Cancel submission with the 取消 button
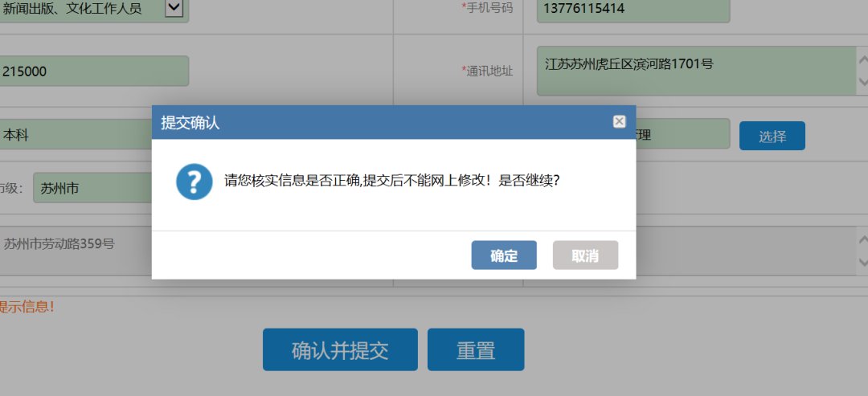 [x=585, y=255]
